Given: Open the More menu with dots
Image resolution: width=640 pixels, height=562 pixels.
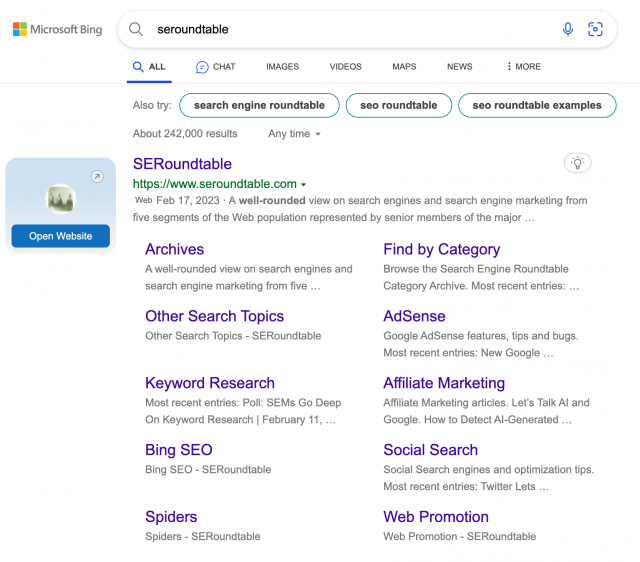Looking at the screenshot, I should pos(524,67).
